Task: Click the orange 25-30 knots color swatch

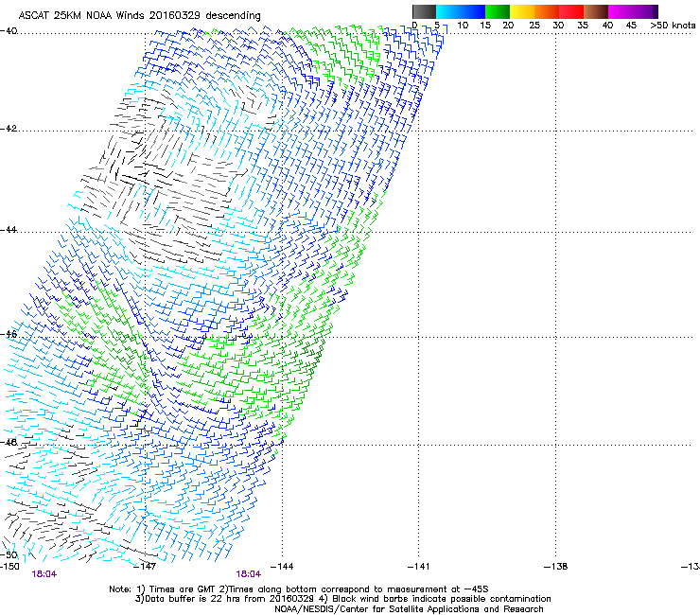Action: 547,11
